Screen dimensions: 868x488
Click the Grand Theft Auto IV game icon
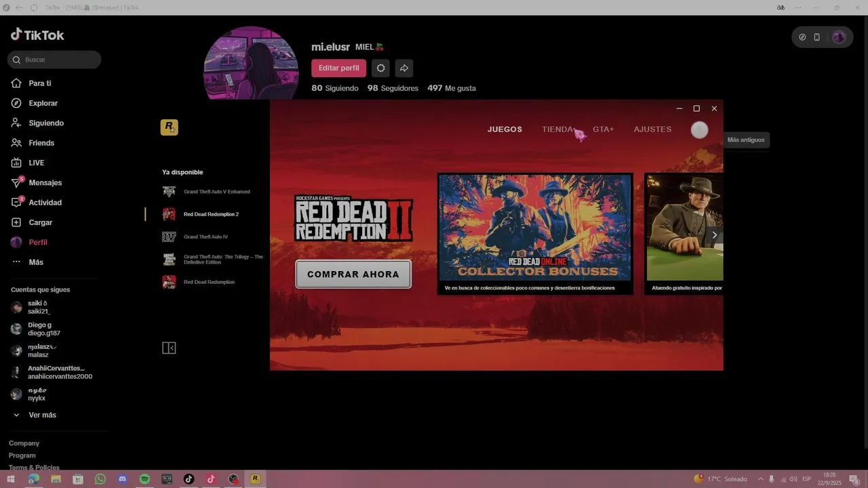coord(169,237)
